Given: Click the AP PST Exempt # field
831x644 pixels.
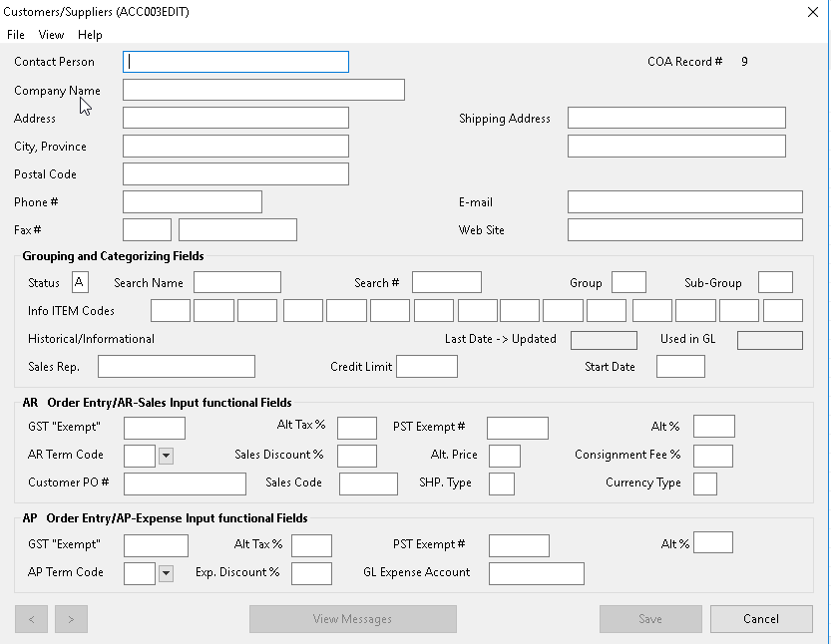Looking at the screenshot, I should tap(520, 545).
